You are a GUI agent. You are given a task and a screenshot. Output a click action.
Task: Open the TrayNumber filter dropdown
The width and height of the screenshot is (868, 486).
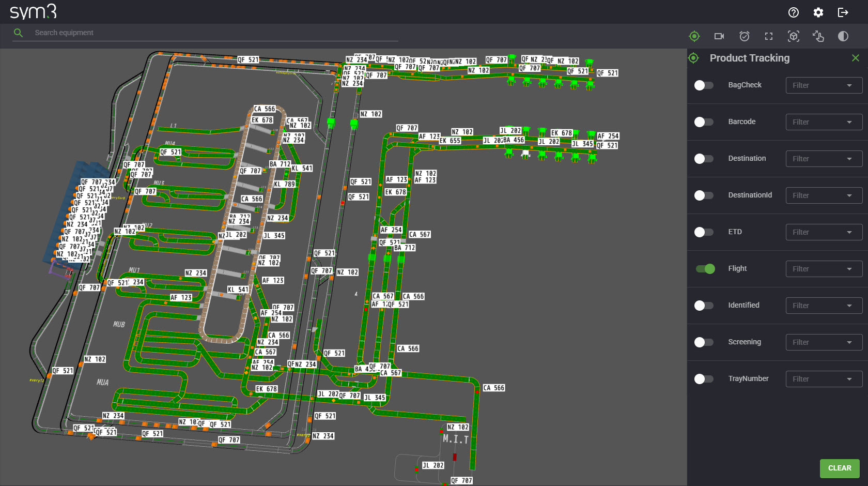(824, 378)
